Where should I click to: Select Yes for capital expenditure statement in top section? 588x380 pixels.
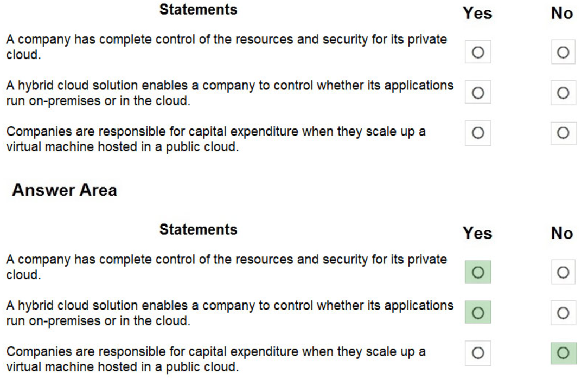coord(478,133)
